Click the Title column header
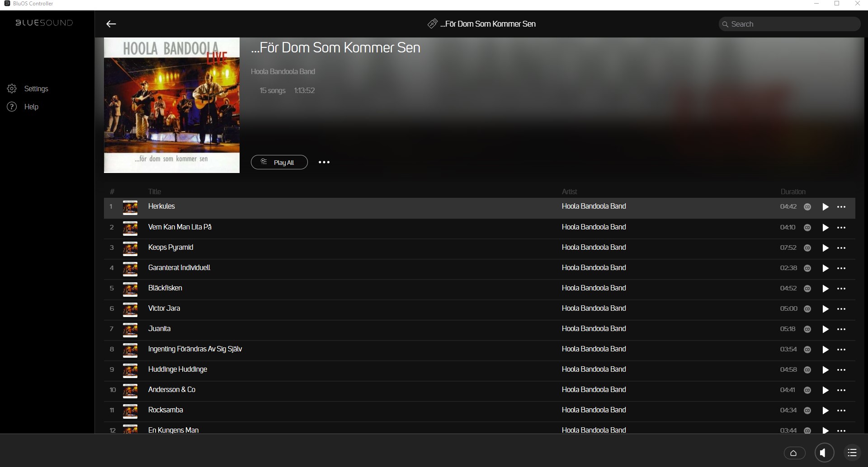Image resolution: width=868 pixels, height=467 pixels. pos(155,191)
